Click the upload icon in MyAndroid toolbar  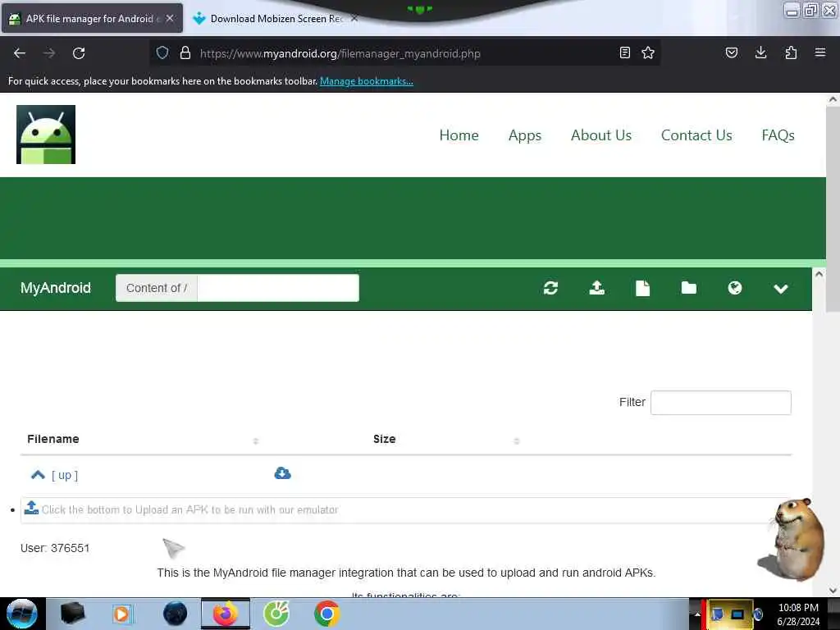pos(597,288)
